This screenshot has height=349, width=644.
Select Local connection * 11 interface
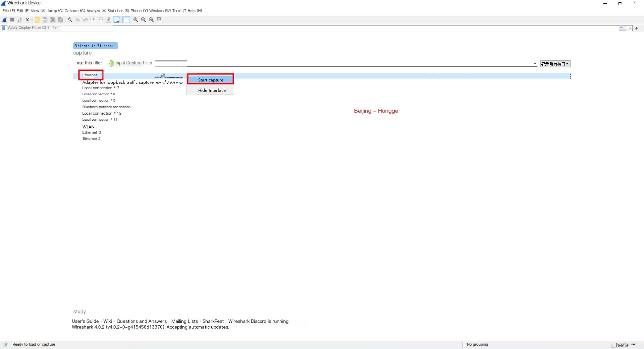[x=100, y=120]
